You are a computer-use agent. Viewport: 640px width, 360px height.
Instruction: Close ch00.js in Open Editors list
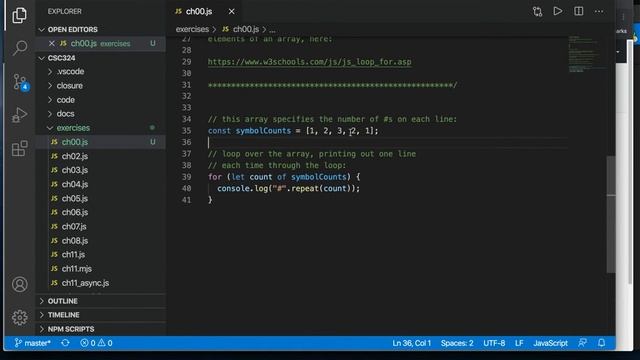[x=51, y=43]
